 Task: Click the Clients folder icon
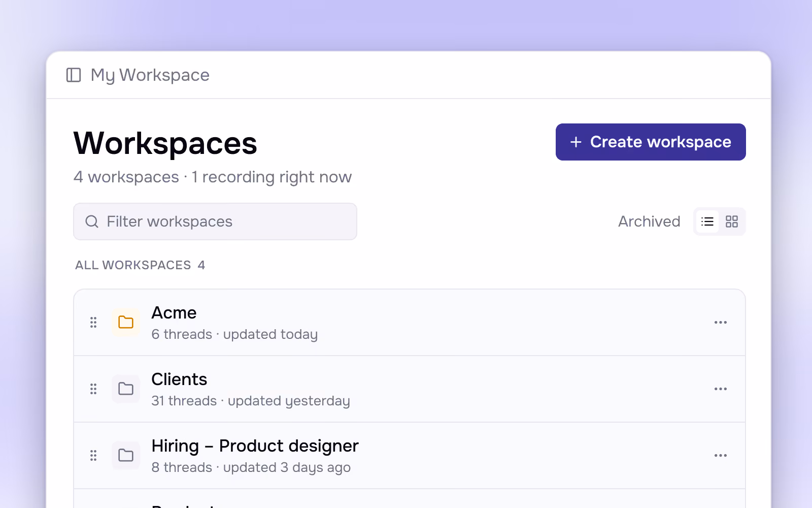tap(126, 389)
